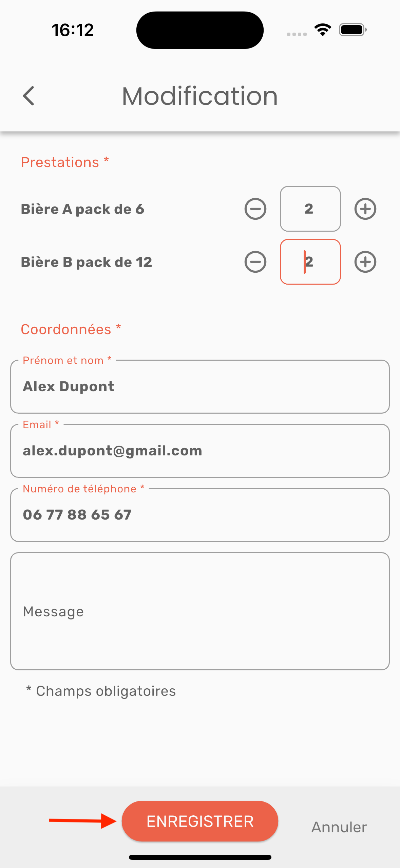Tap the Modification page title
The image size is (400, 868).
tap(200, 96)
